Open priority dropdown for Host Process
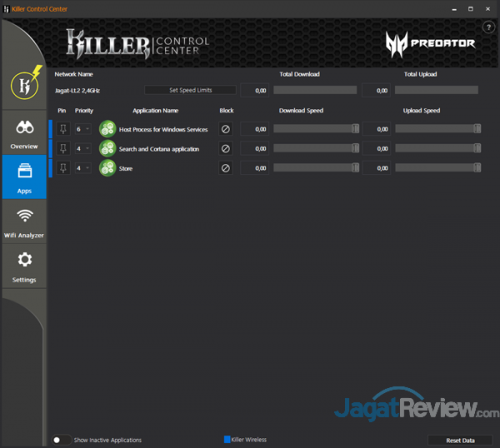This screenshot has height=448, width=500. (x=83, y=129)
